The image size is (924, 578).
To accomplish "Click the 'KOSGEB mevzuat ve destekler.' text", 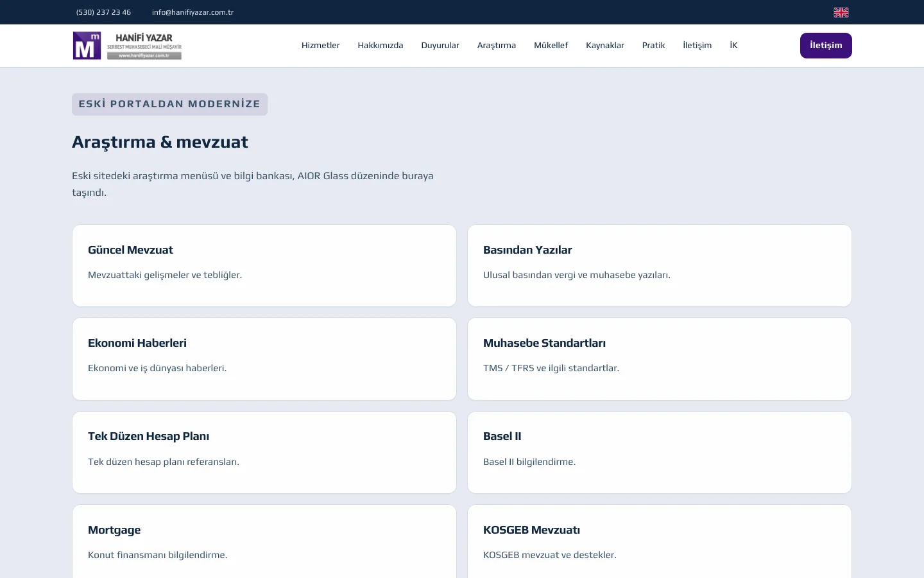I will (550, 555).
